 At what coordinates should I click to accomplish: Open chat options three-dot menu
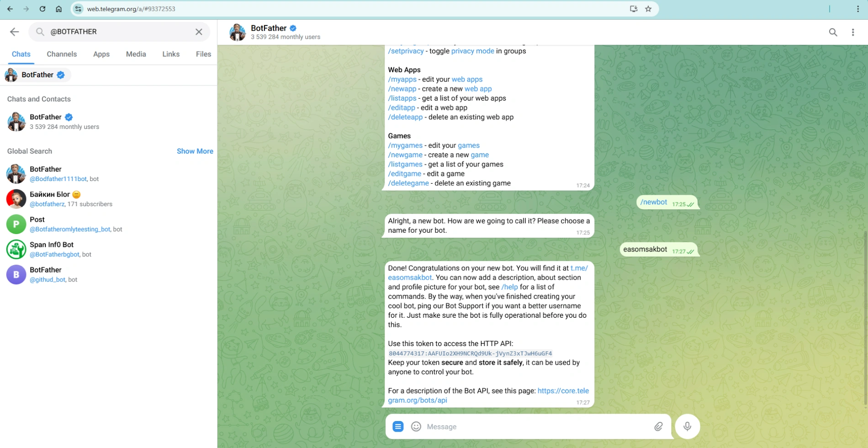point(853,32)
